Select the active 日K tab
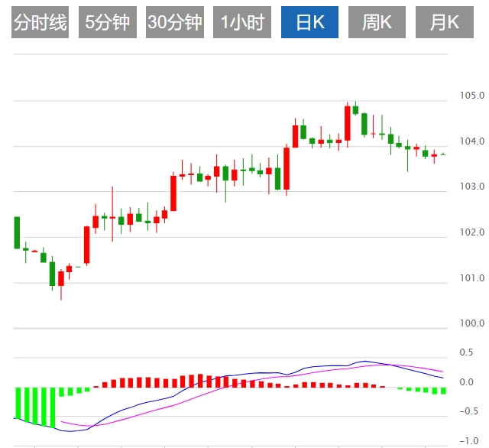The height and width of the screenshot is (448, 489). tap(309, 22)
